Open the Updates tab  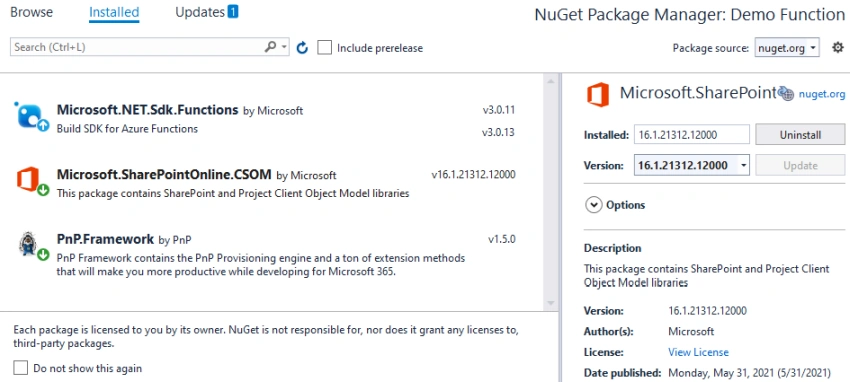[200, 12]
